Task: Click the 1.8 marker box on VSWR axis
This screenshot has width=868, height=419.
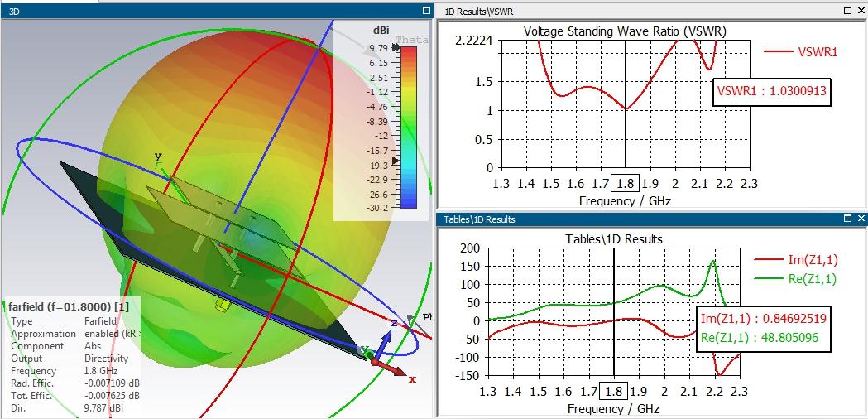Action: pos(626,183)
